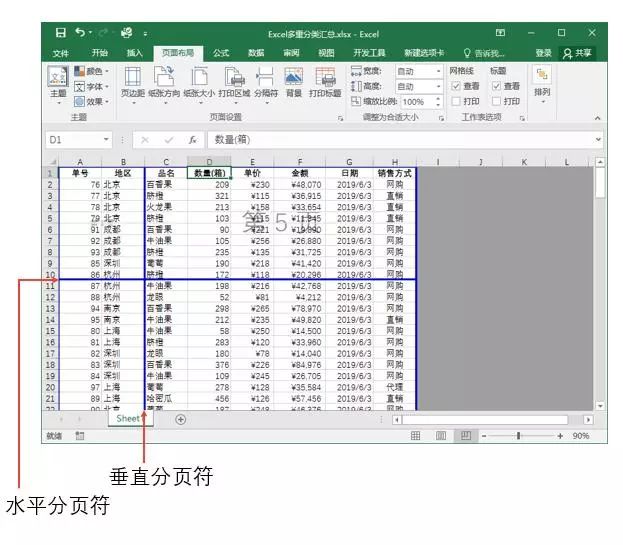This screenshot has height=545, width=623.
Task: Click the Background (背景) icon
Action: pos(294,76)
